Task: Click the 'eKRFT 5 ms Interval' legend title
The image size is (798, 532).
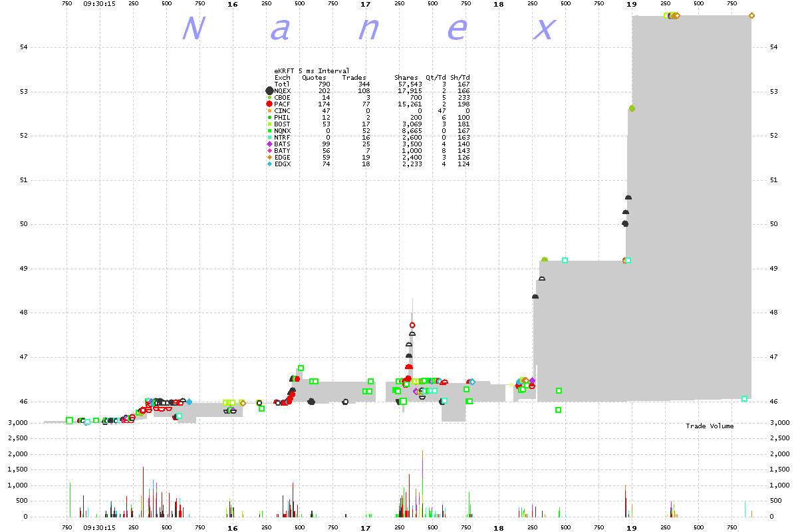Action: tap(312, 71)
